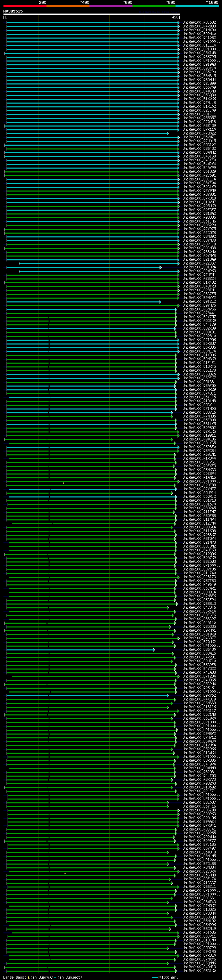Click the white query sequence ruler bar
This screenshot has height=980, width=222.
pyautogui.click(x=92, y=14)
